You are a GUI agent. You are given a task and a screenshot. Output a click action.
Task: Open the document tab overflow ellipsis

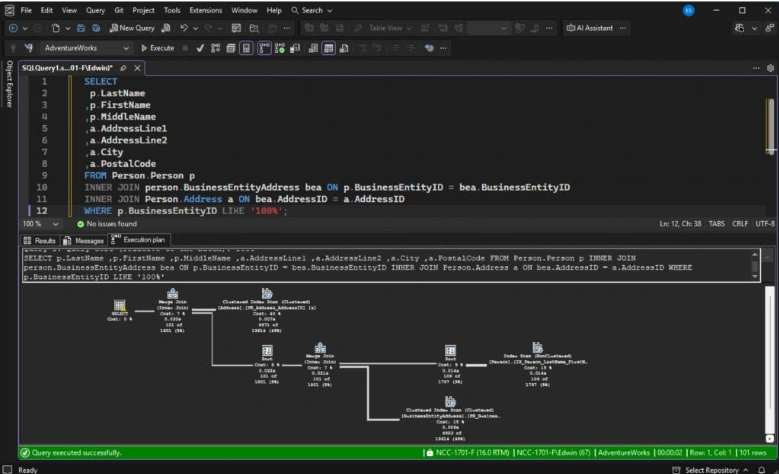pos(756,68)
